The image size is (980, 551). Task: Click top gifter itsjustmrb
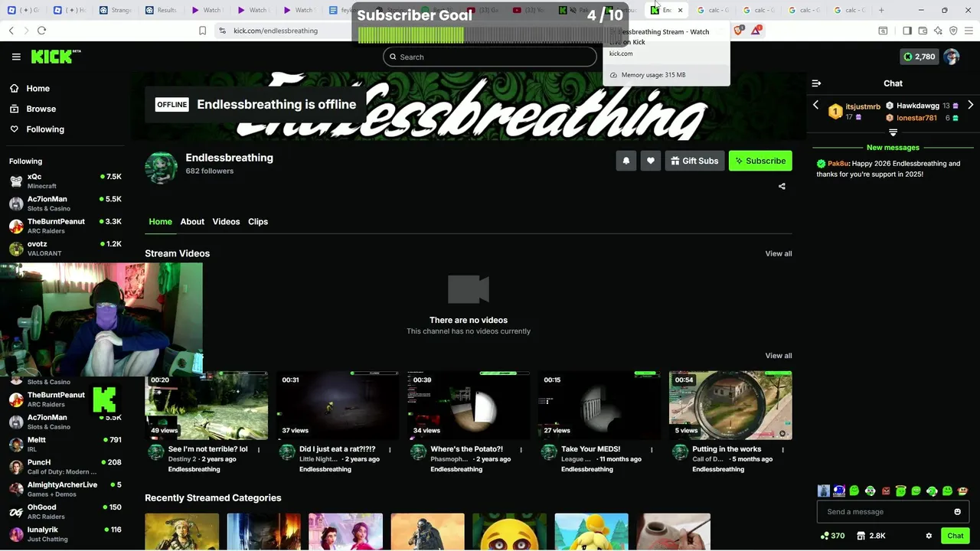tap(863, 106)
